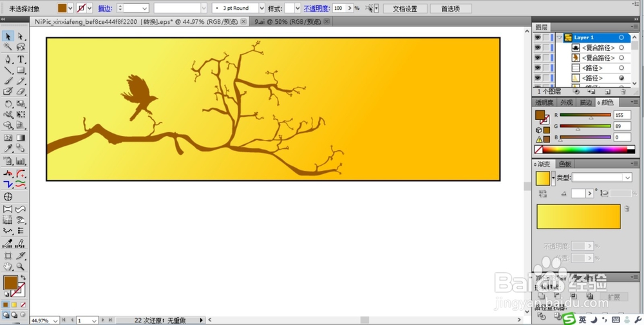Toggle lock box of Layer 1
The height and width of the screenshot is (325, 644).
(546, 37)
